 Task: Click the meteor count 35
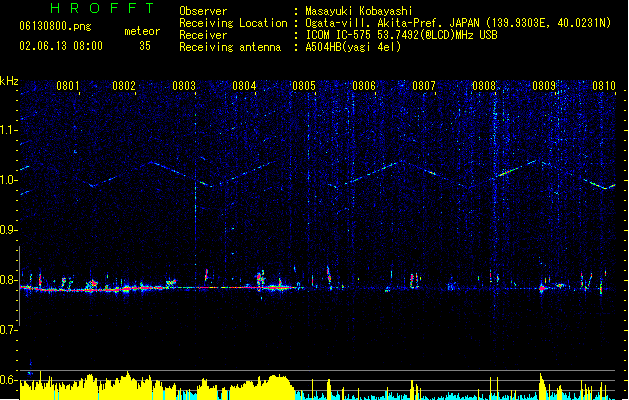[x=145, y=46]
